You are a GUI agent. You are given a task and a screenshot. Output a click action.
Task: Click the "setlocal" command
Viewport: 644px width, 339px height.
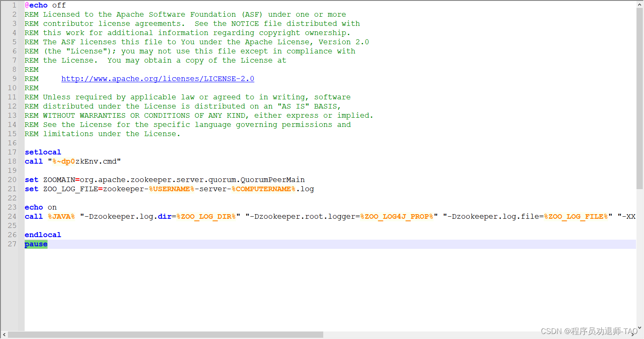[43, 152]
